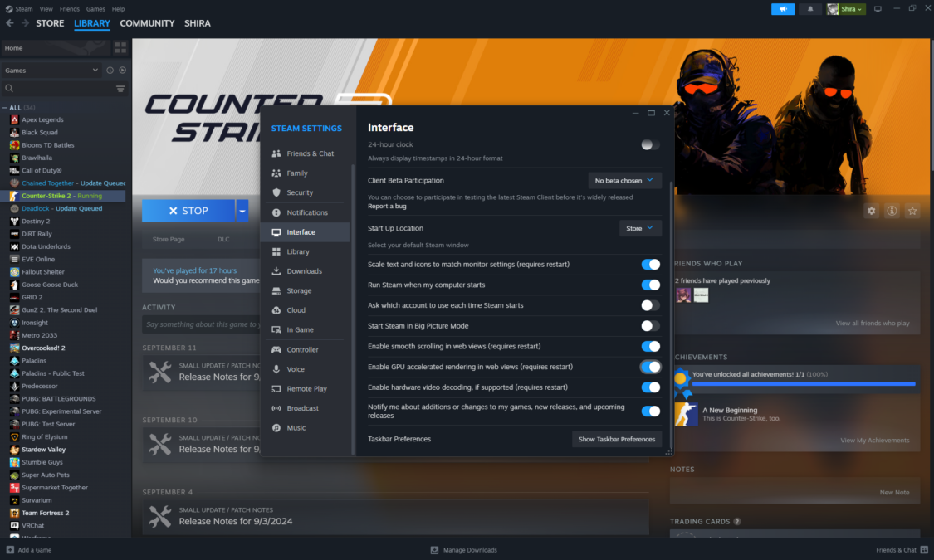Screen dimensions: 934x560
Task: Open the Client Beta Participation dropdown
Action: click(x=624, y=180)
